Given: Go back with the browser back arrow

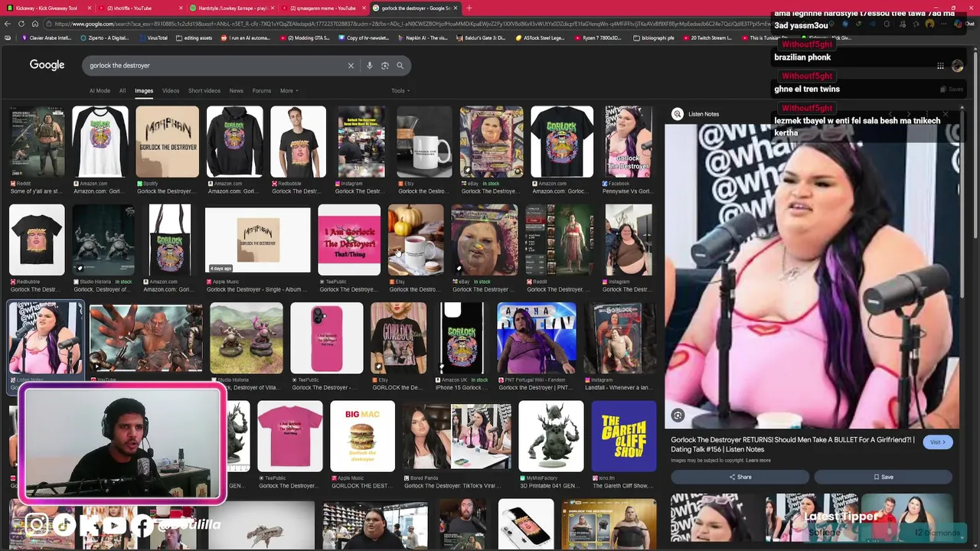Looking at the screenshot, I should 8,24.
